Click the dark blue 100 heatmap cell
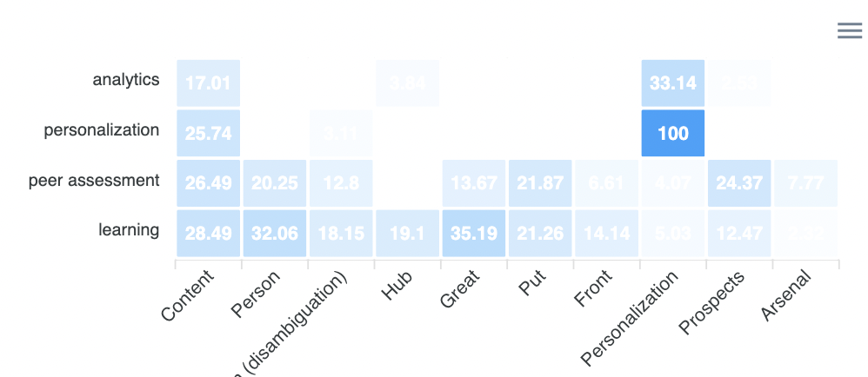This screenshot has height=377, width=868. (x=673, y=133)
